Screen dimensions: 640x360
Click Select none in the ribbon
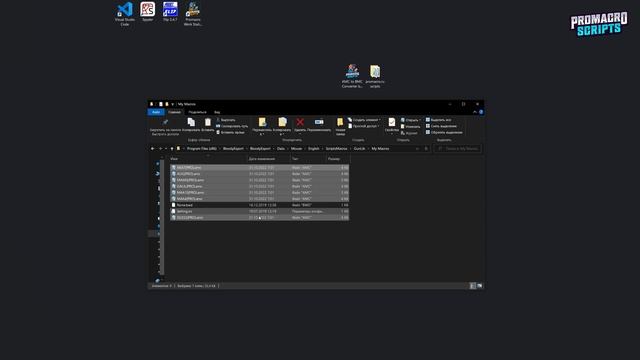tap(442, 126)
